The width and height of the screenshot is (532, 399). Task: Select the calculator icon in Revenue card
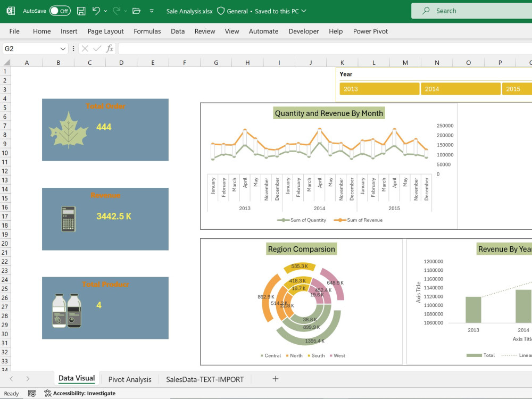pyautogui.click(x=68, y=219)
